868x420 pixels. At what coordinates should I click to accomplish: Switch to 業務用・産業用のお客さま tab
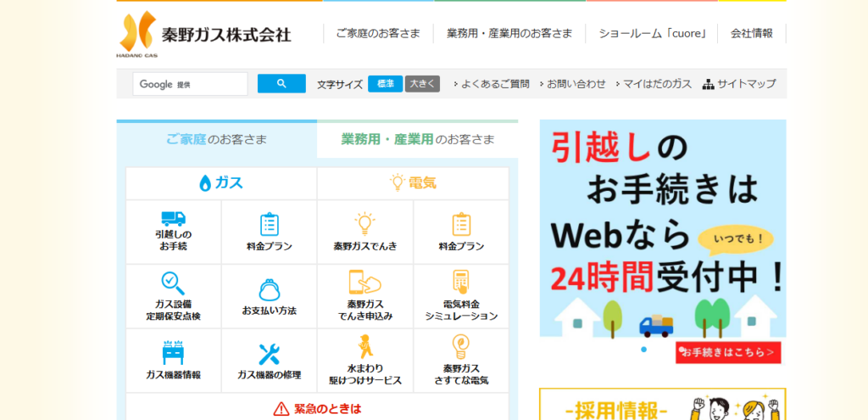click(418, 140)
